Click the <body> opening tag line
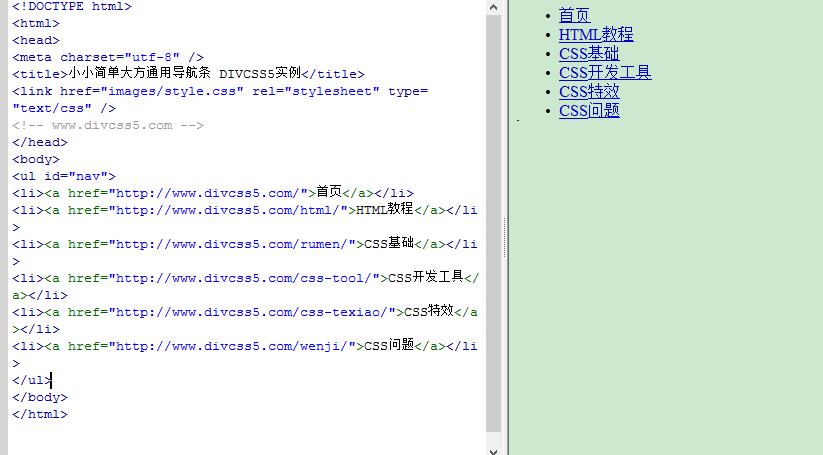Screen dimensions: 823x455 [x=36, y=159]
